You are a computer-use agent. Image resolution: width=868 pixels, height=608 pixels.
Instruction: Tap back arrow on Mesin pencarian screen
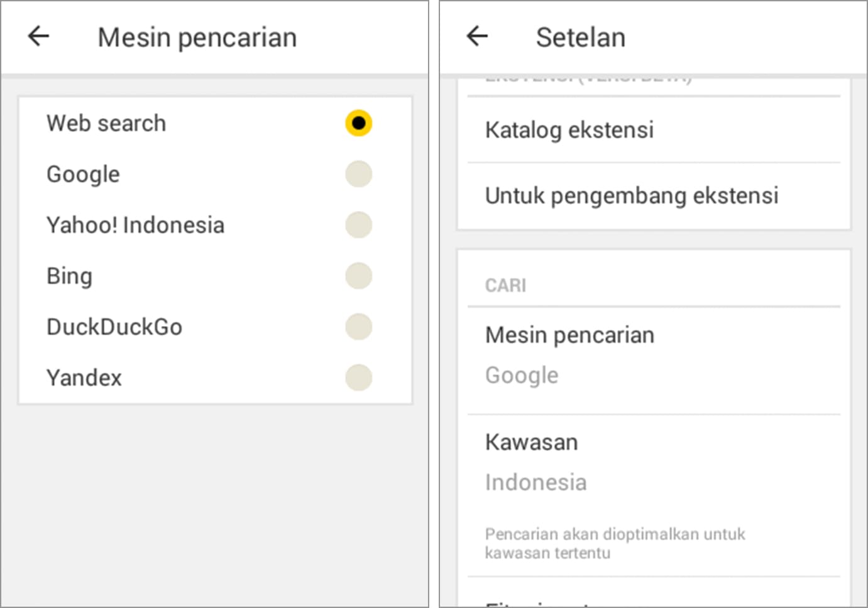[39, 36]
